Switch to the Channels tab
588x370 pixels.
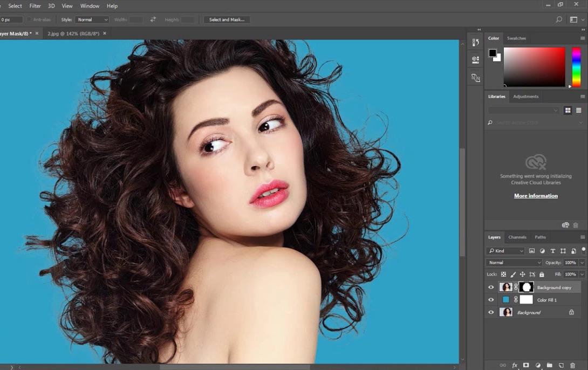[517, 237]
